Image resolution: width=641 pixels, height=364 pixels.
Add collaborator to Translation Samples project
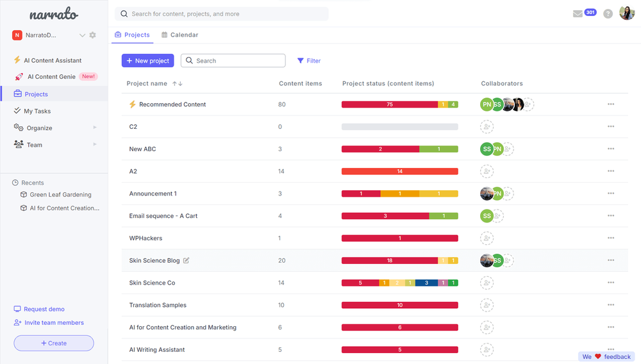click(487, 305)
